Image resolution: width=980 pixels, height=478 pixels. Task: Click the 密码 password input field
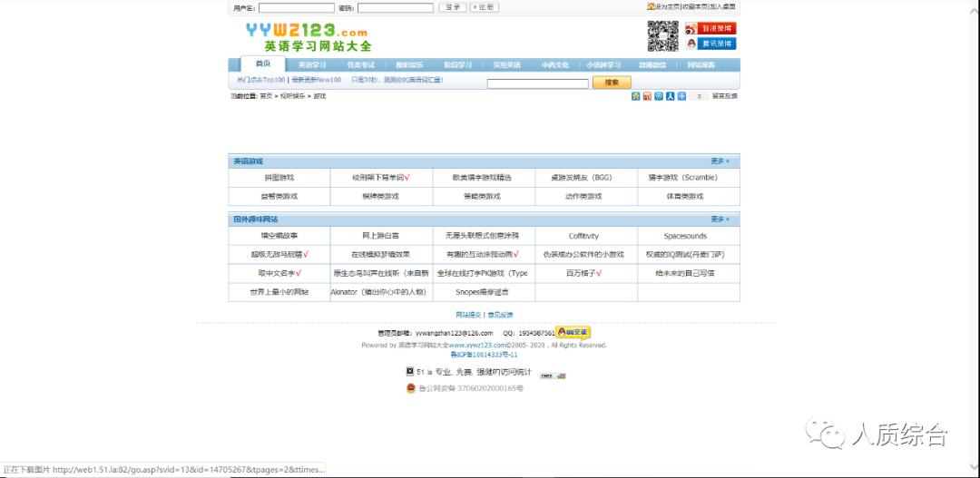(x=395, y=8)
